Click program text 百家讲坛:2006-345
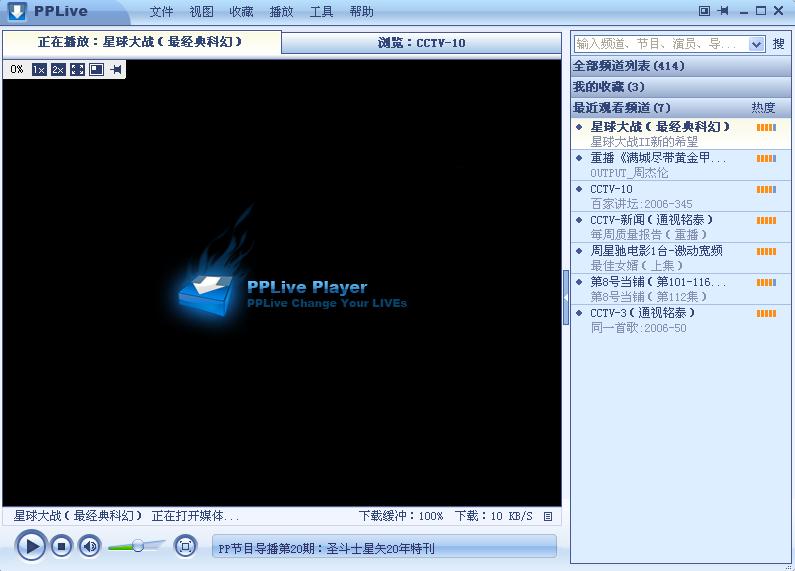This screenshot has width=795, height=571. [x=641, y=204]
